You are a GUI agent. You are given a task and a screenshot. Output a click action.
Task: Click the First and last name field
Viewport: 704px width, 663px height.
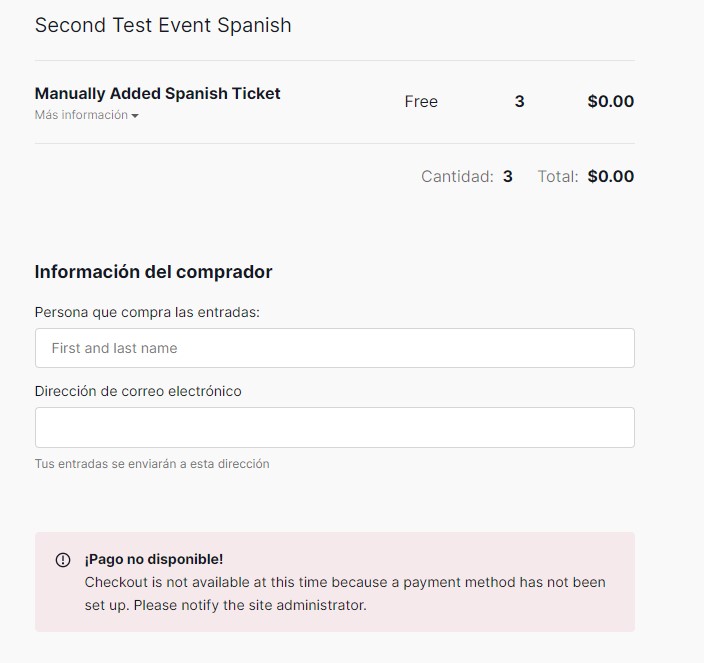(x=335, y=348)
